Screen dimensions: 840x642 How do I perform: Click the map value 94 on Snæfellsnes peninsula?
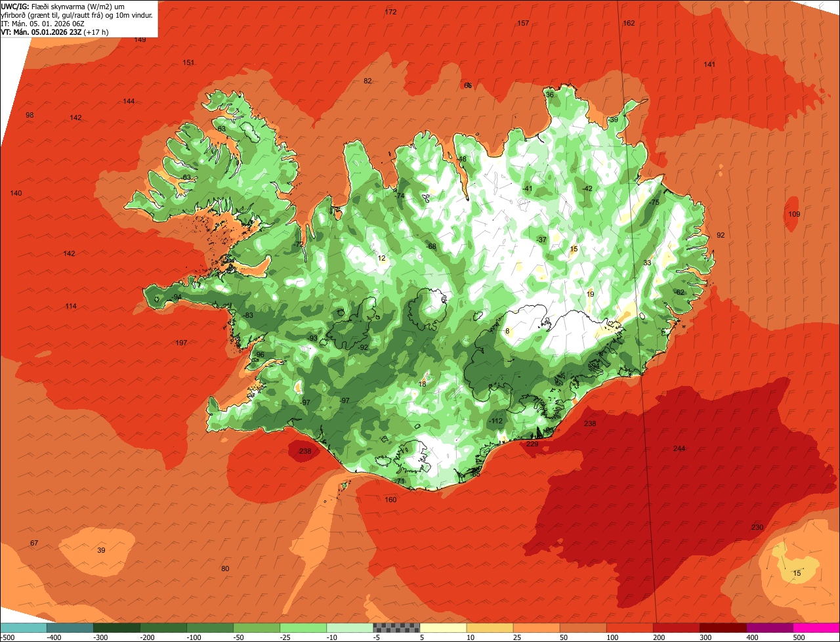177,297
